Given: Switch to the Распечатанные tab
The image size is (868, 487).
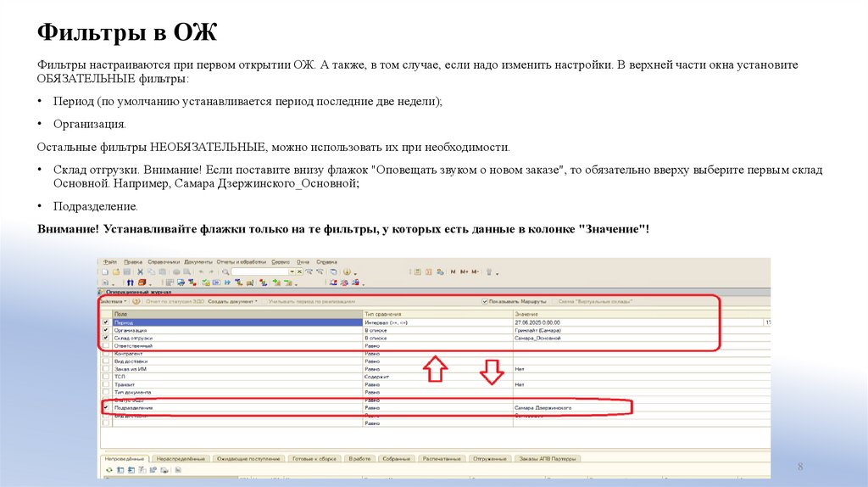Looking at the screenshot, I should 442,459.
